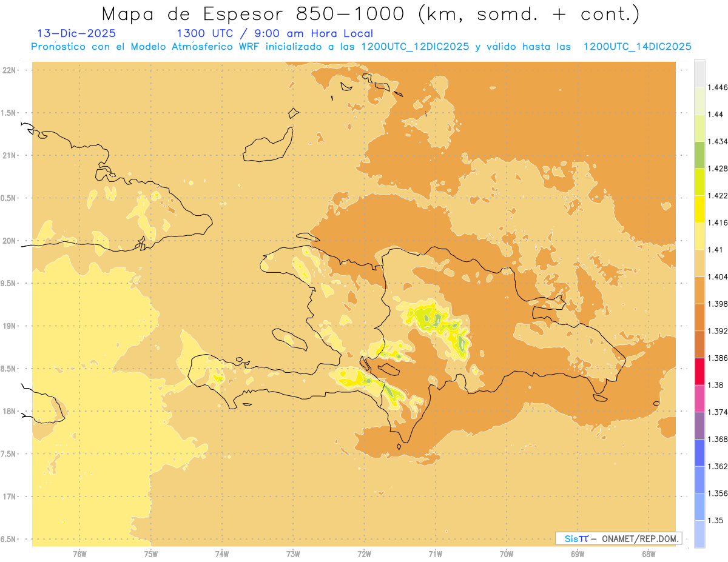Click the legend value '1.41'
This screenshot has width=728, height=562.
click(x=715, y=250)
